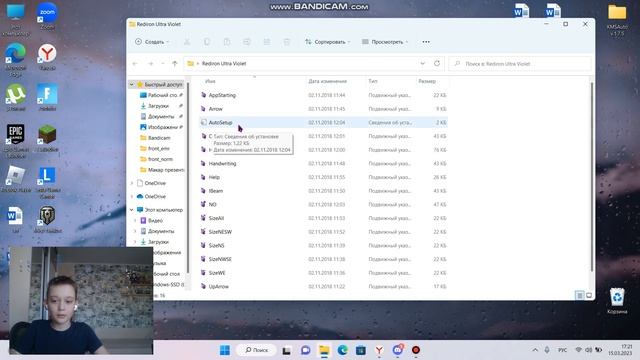The height and width of the screenshot is (360, 640).
Task: Open Yandex browser desktop shortcut
Action: point(47,57)
